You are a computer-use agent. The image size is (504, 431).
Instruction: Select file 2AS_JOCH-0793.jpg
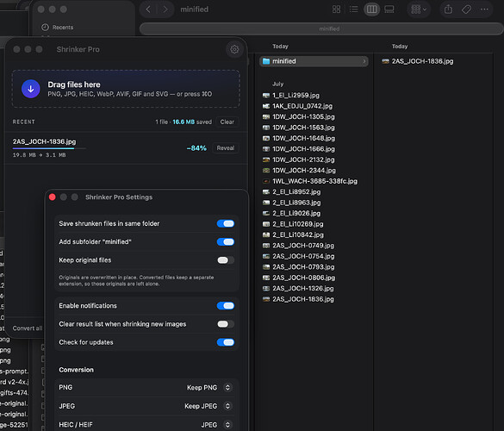click(303, 266)
